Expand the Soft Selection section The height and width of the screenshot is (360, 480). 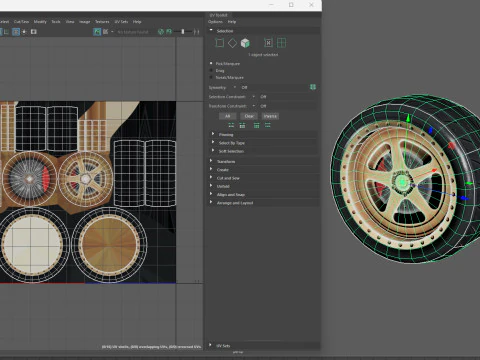point(213,151)
